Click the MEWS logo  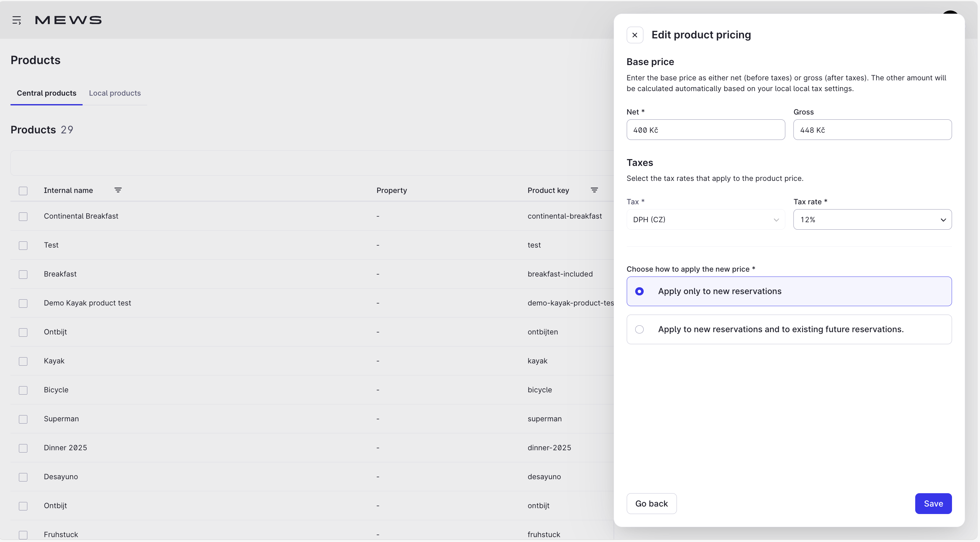(68, 20)
